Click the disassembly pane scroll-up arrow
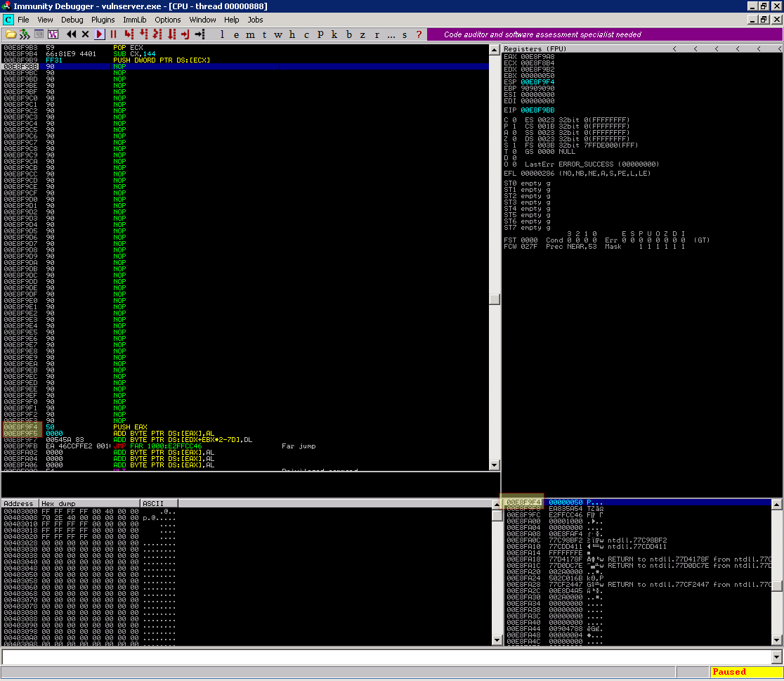Screen dimensions: 784x681 pyautogui.click(x=495, y=49)
